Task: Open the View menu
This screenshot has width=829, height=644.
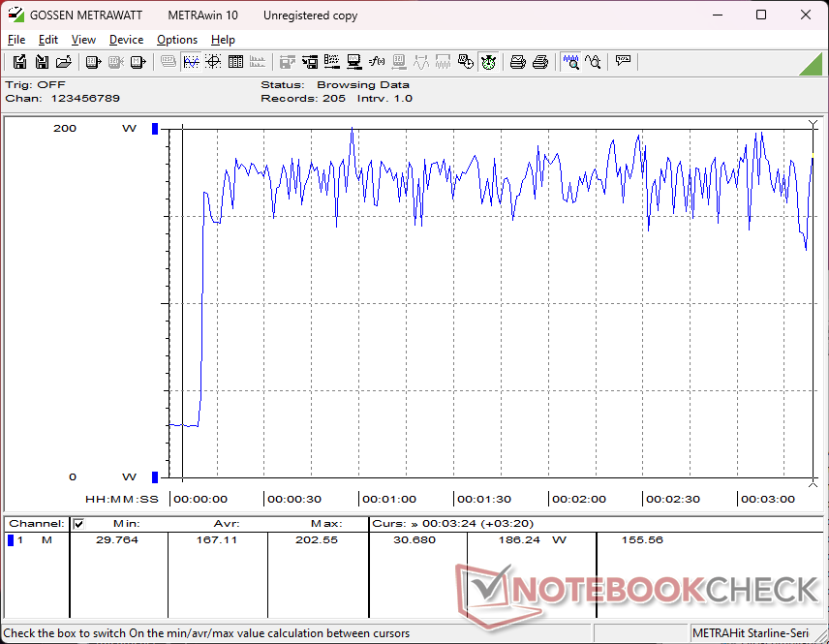Action: (x=83, y=40)
